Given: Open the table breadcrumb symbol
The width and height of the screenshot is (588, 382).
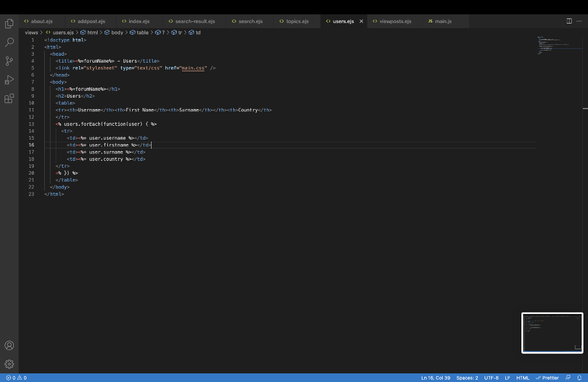Looking at the screenshot, I should click(139, 33).
